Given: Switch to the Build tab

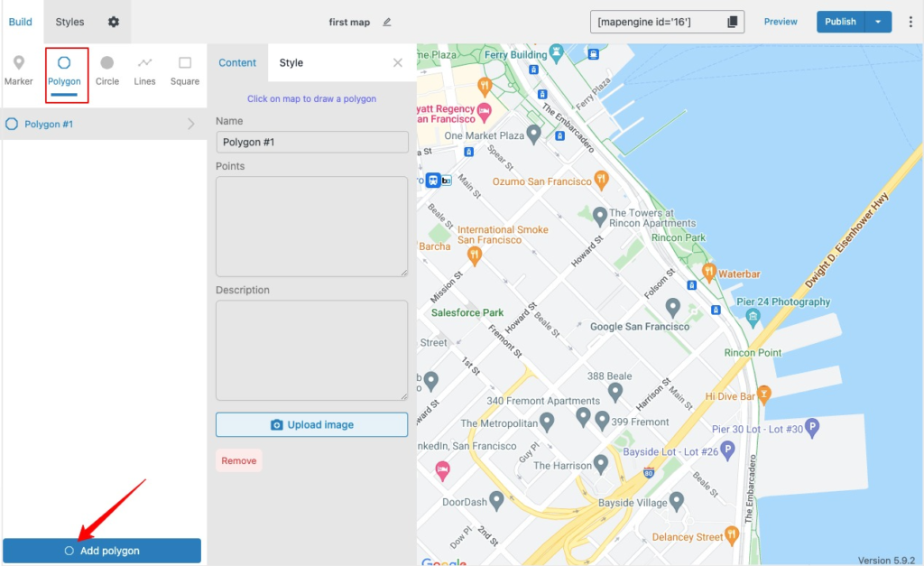Looking at the screenshot, I should point(20,22).
